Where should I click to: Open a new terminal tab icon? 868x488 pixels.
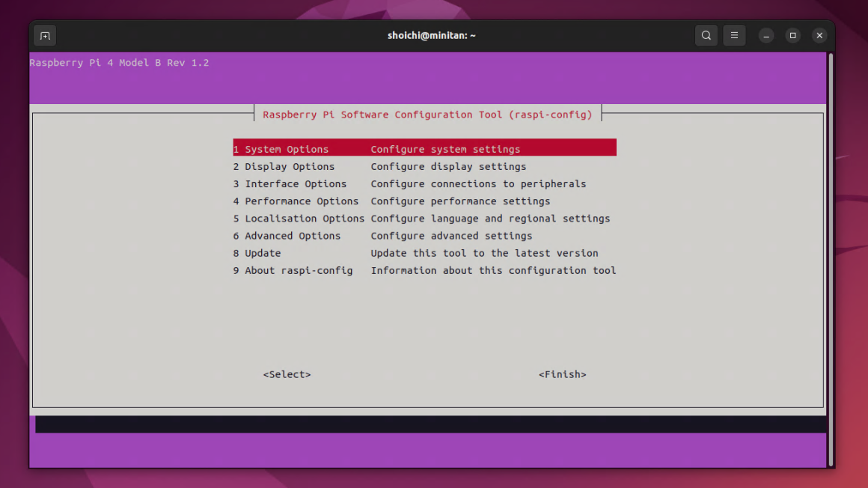(45, 36)
